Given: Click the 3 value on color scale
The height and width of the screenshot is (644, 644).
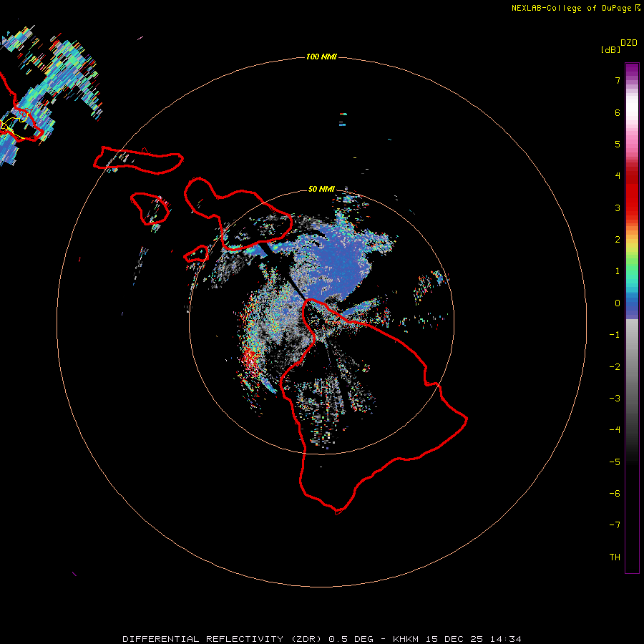Looking at the screenshot, I should (x=618, y=208).
